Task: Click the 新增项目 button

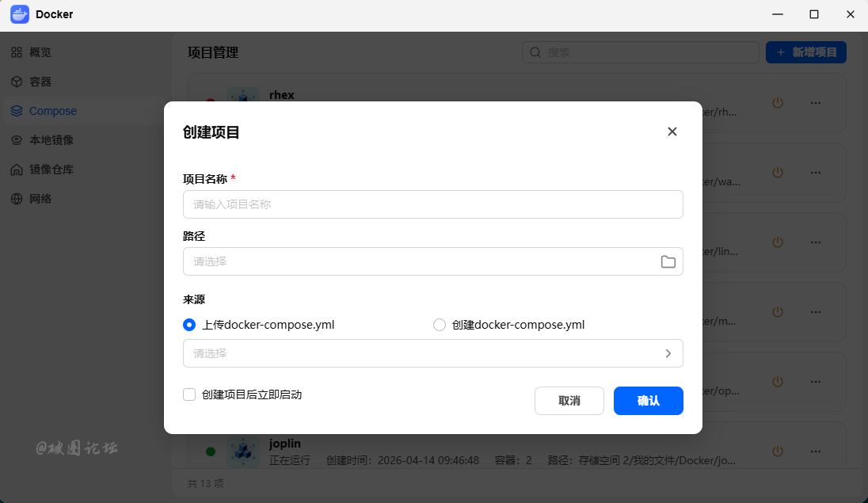Action: (806, 52)
